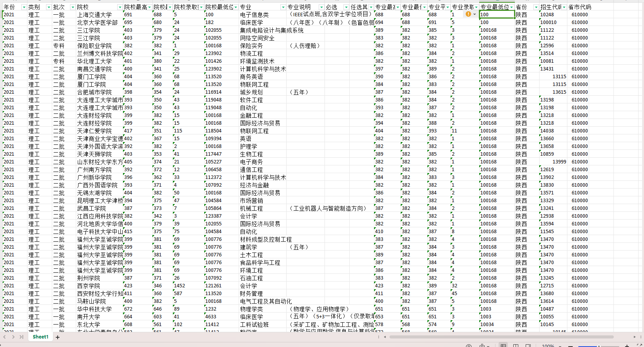Viewport: 644px width, 347px height.
Task: Open the 专业 column filter dropdown
Action: [283, 7]
